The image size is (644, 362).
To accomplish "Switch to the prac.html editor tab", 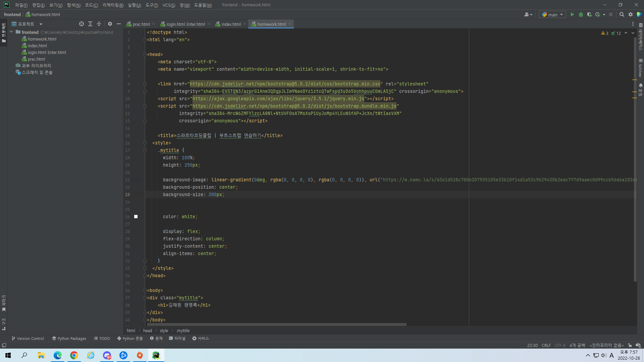I will click(x=141, y=24).
